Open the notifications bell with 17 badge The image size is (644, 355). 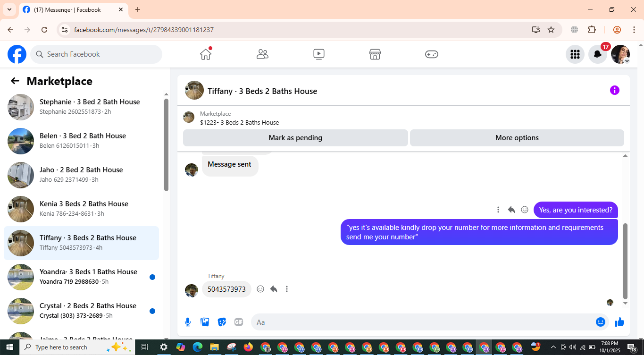(598, 54)
